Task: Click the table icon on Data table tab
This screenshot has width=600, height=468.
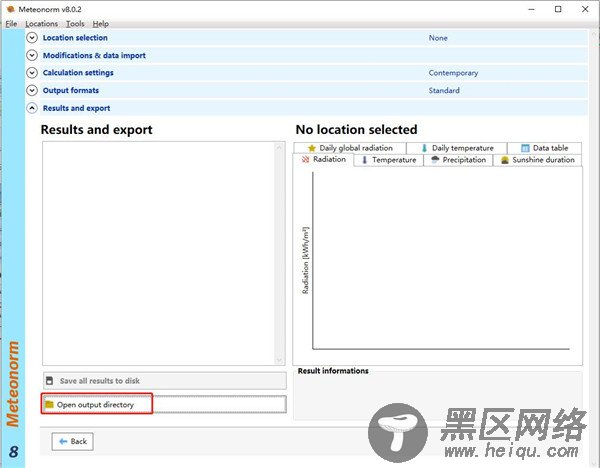Action: [525, 148]
